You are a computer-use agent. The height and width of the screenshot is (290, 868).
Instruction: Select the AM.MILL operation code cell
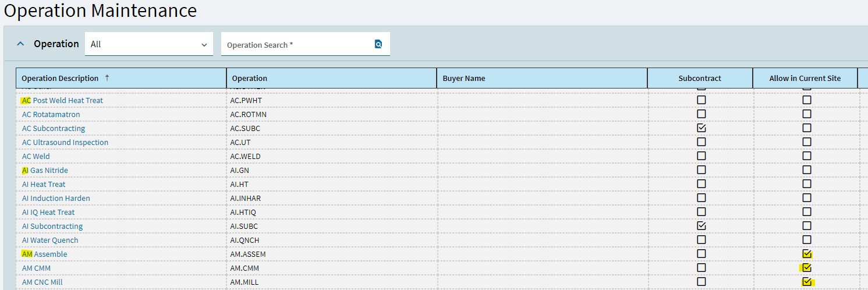click(332, 282)
